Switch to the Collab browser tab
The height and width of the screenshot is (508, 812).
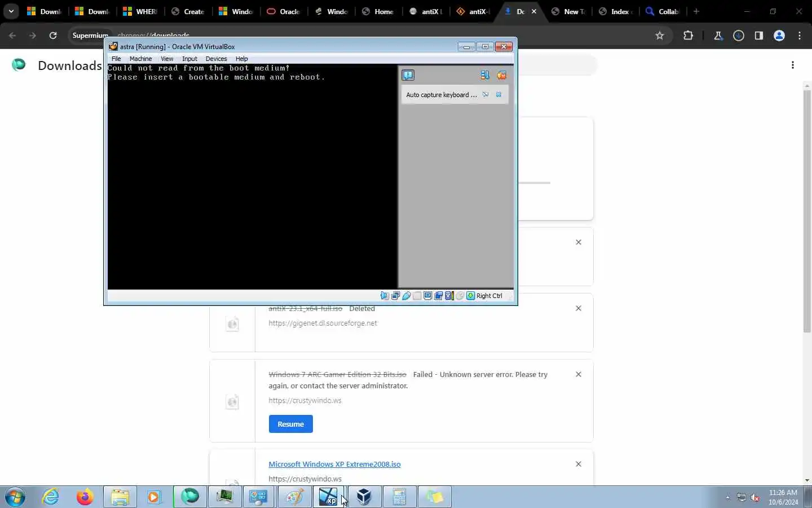[663, 11]
